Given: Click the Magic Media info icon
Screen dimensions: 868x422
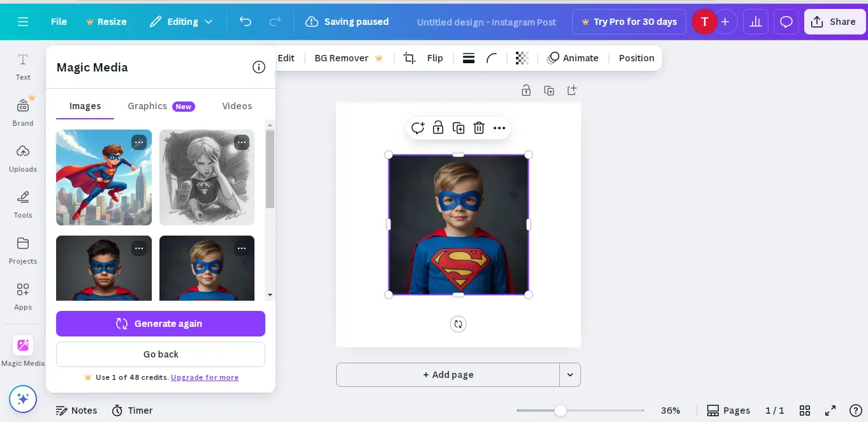Looking at the screenshot, I should point(259,67).
